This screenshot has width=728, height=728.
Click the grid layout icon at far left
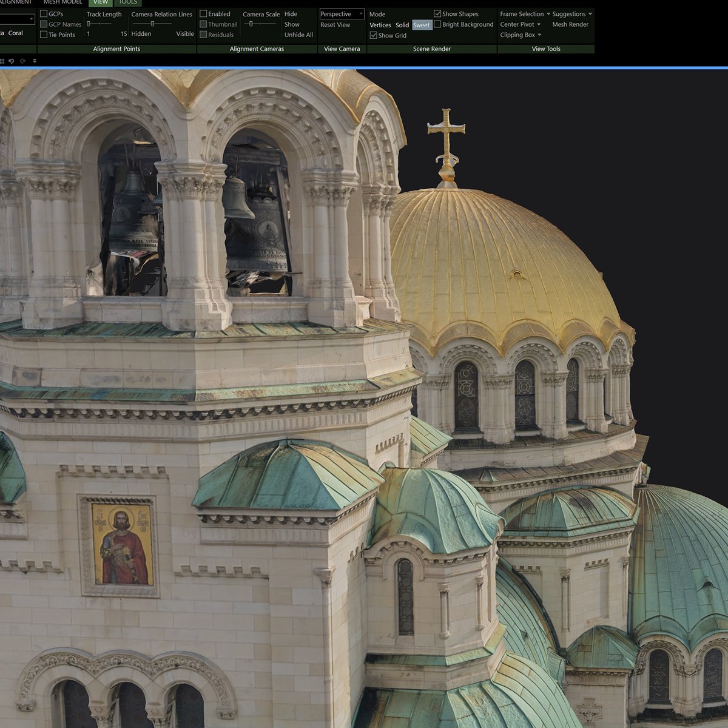[2, 61]
